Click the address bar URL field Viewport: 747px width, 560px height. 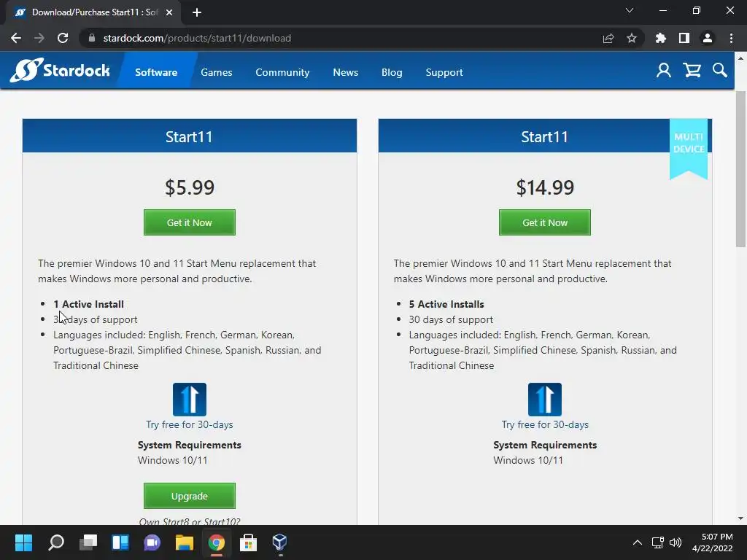(x=343, y=38)
